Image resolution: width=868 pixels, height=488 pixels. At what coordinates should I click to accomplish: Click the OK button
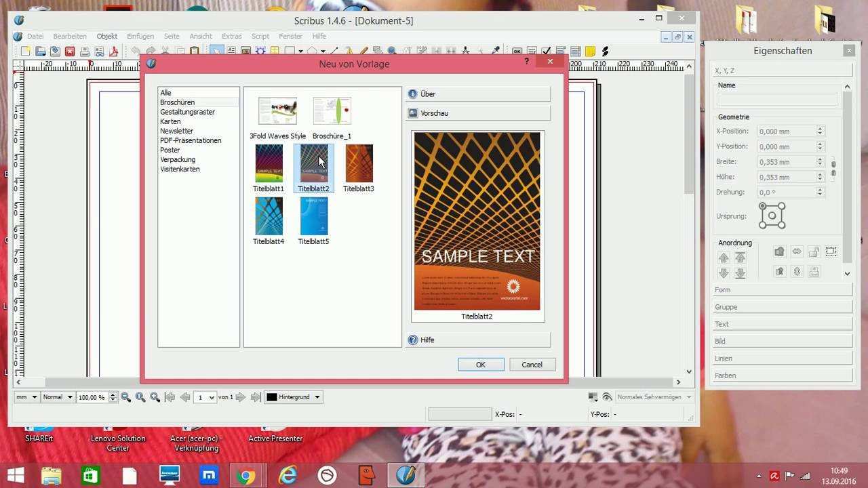(480, 365)
